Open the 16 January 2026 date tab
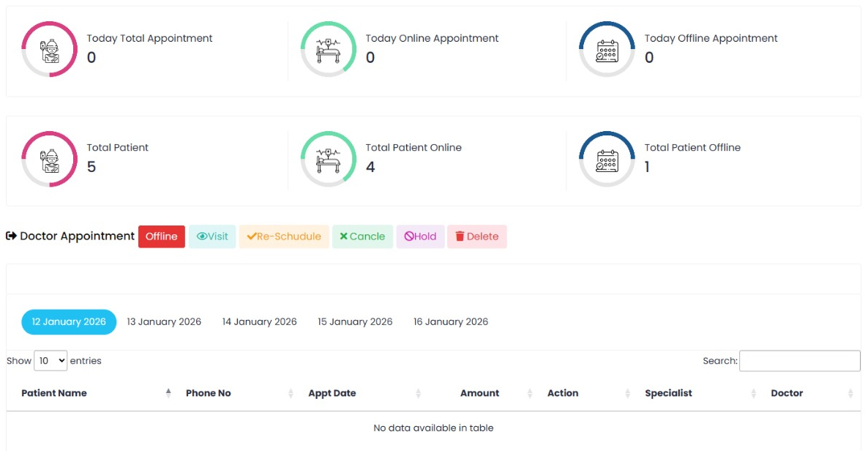Image resolution: width=868 pixels, height=451 pixels. pyautogui.click(x=451, y=322)
